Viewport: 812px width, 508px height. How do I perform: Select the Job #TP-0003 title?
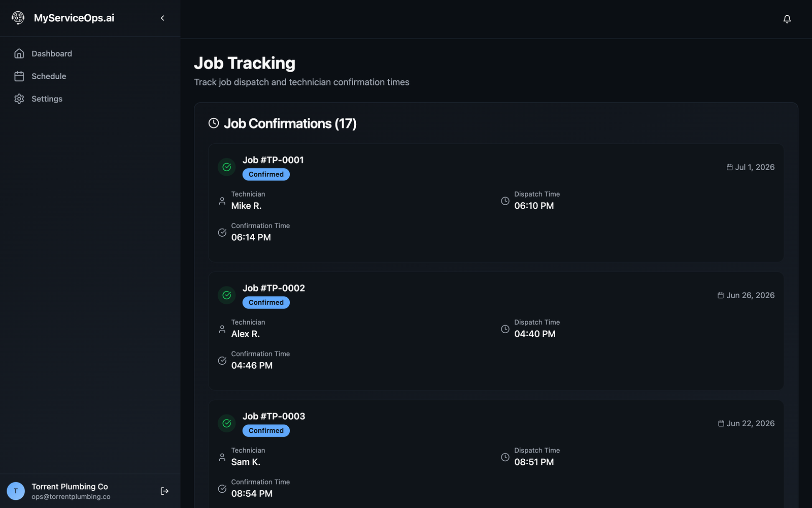(274, 416)
